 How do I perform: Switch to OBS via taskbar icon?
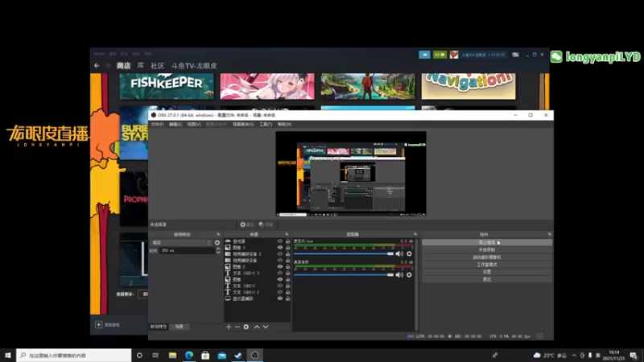point(254,355)
